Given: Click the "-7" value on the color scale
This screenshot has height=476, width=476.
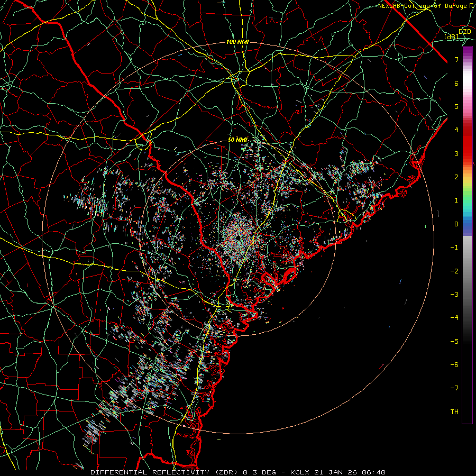Looking at the screenshot, I should coord(454,388).
